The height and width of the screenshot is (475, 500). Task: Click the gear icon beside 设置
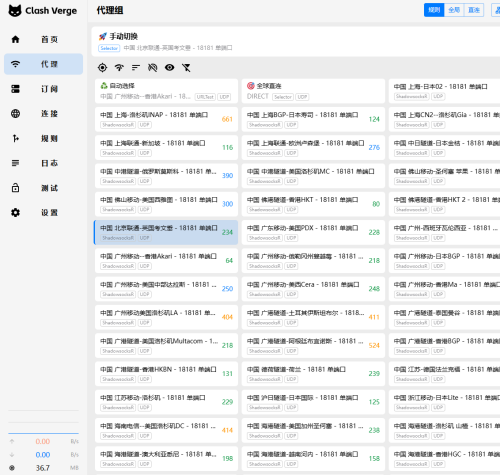pos(15,212)
